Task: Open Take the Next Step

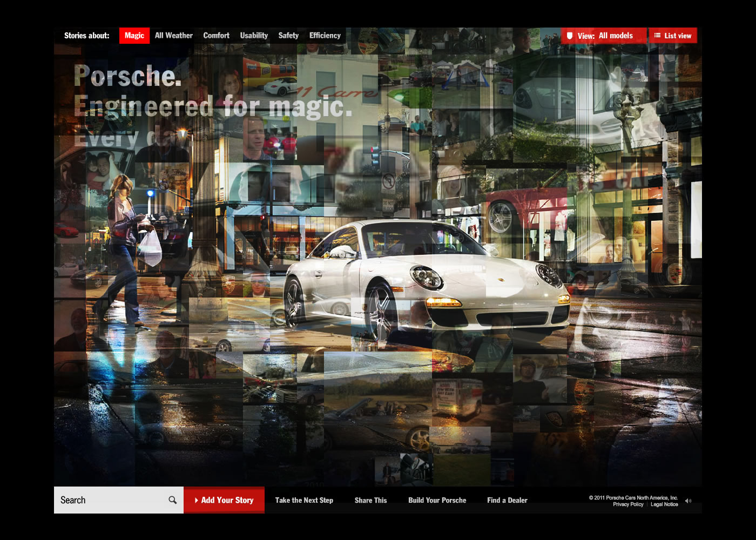Action: pos(304,501)
